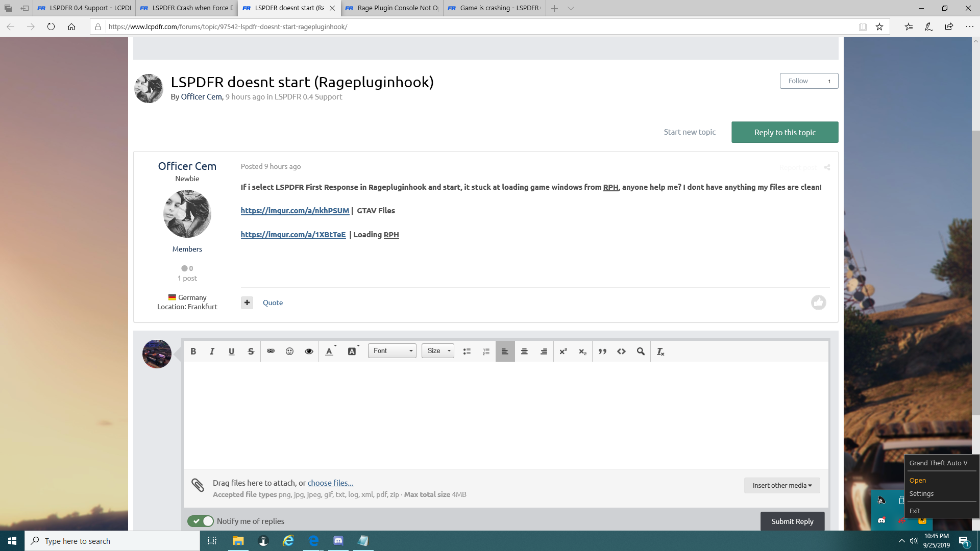Switch to Rage Plugin Console browser tab
980x551 pixels.
pos(393,8)
